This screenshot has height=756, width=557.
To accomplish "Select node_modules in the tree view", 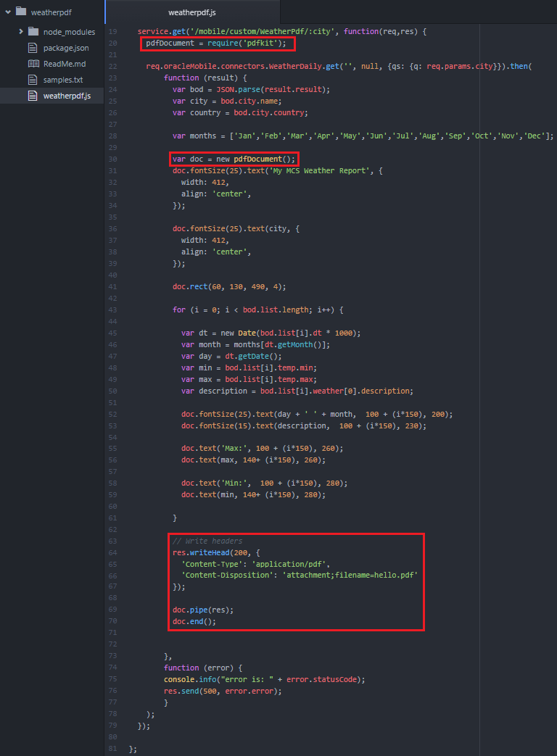I will tap(69, 32).
